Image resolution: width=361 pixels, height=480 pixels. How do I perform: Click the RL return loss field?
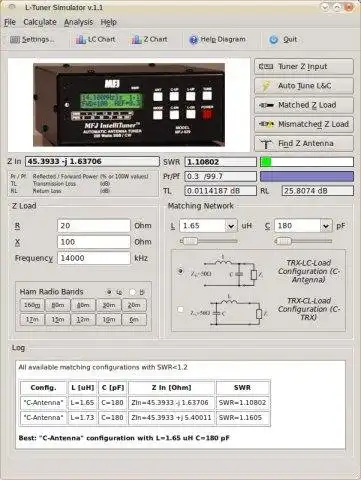pos(317,191)
